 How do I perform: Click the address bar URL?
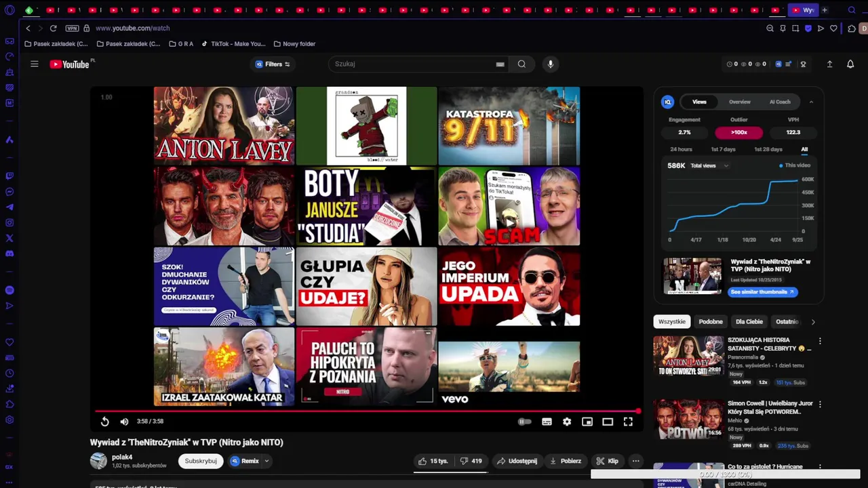[133, 28]
